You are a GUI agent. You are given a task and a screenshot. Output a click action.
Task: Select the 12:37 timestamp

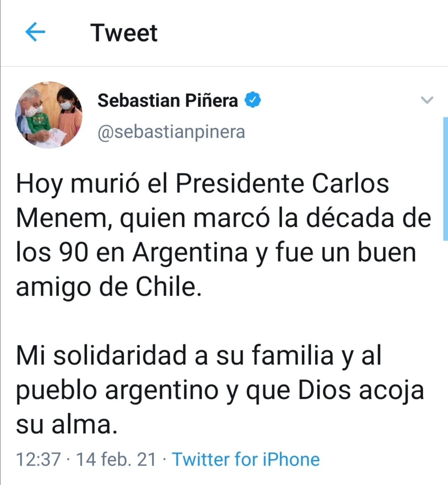click(38, 459)
